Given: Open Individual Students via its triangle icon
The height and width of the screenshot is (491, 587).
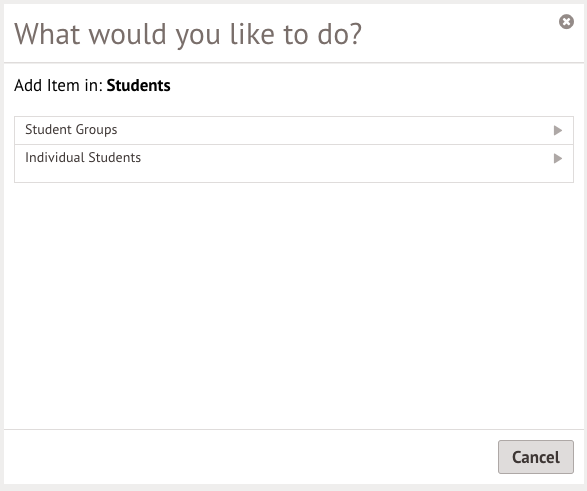Looking at the screenshot, I should point(558,158).
